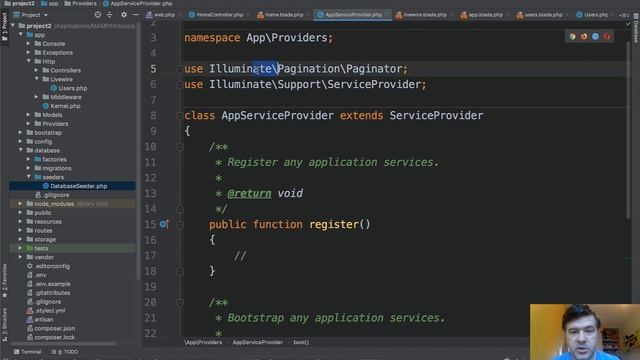This screenshot has width=640, height=360.
Task: Open Chrome browser preview icon
Action: [x=572, y=37]
